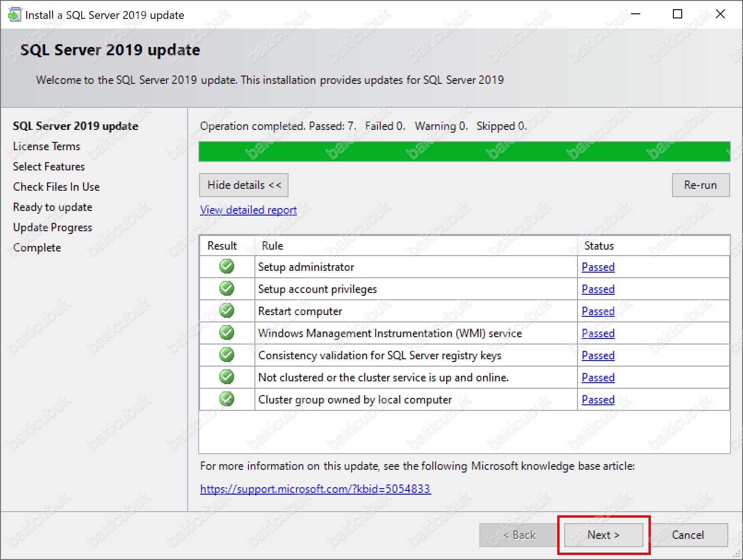Select the Select Features step in sidebar
The height and width of the screenshot is (560, 743).
click(x=49, y=167)
